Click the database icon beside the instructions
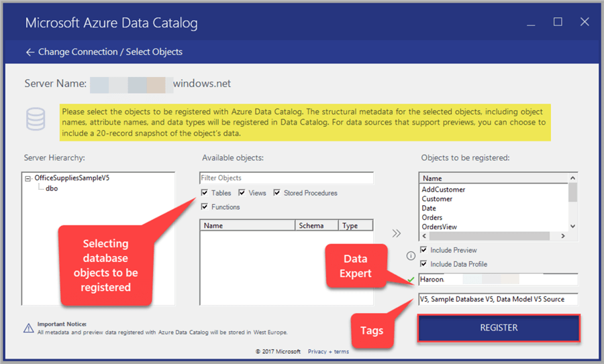The width and height of the screenshot is (604, 364). (36, 119)
